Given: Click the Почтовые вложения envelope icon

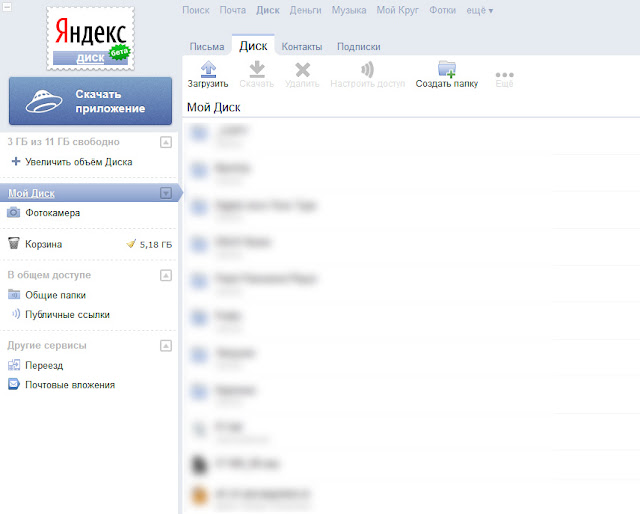Looking at the screenshot, I should pos(14,384).
